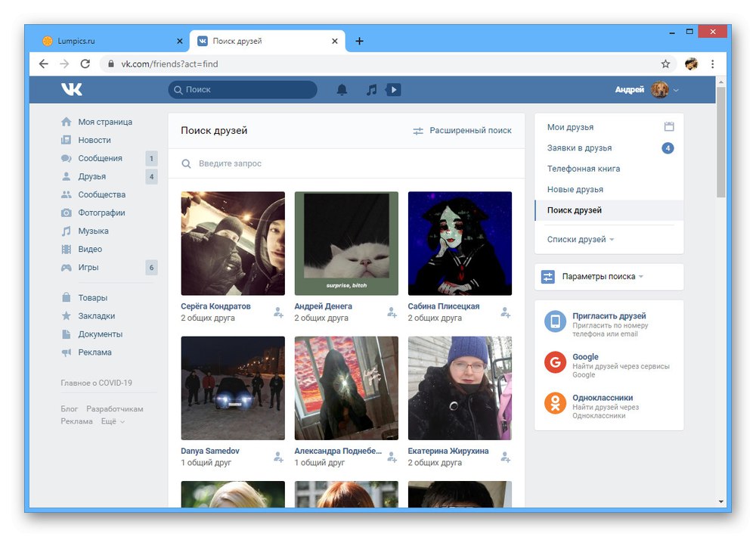The width and height of the screenshot is (756, 537).
Task: Expand the Андрей profile dropdown
Action: pyautogui.click(x=676, y=90)
